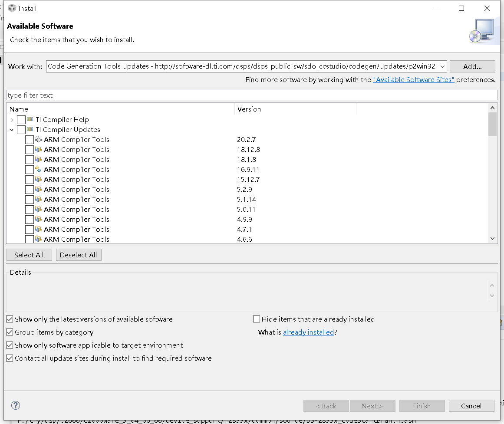Screen dimensions: 504x424
Task: Click the TI Compiler Updates category icon
Action: [x=30, y=130]
